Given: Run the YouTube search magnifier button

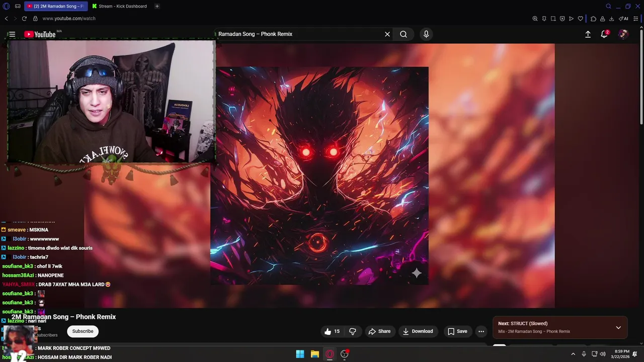Looking at the screenshot, I should (404, 34).
